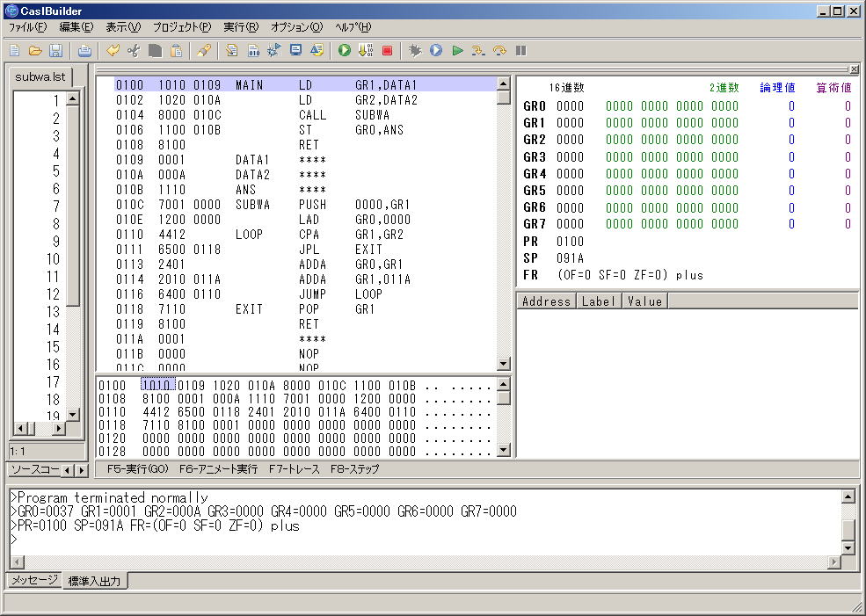Screen dimensions: 866x616
Task: Click the Cut scissors icon
Action: coord(134,51)
